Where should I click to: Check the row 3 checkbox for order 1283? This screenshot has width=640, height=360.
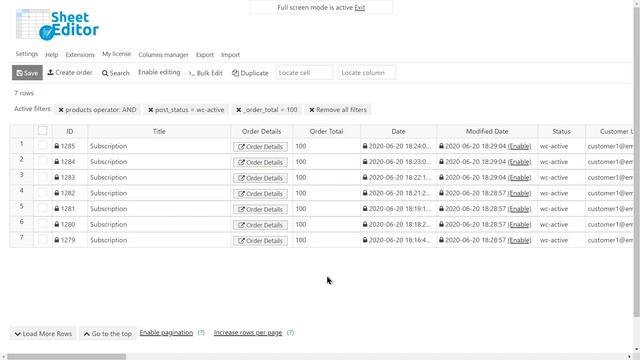click(x=42, y=177)
